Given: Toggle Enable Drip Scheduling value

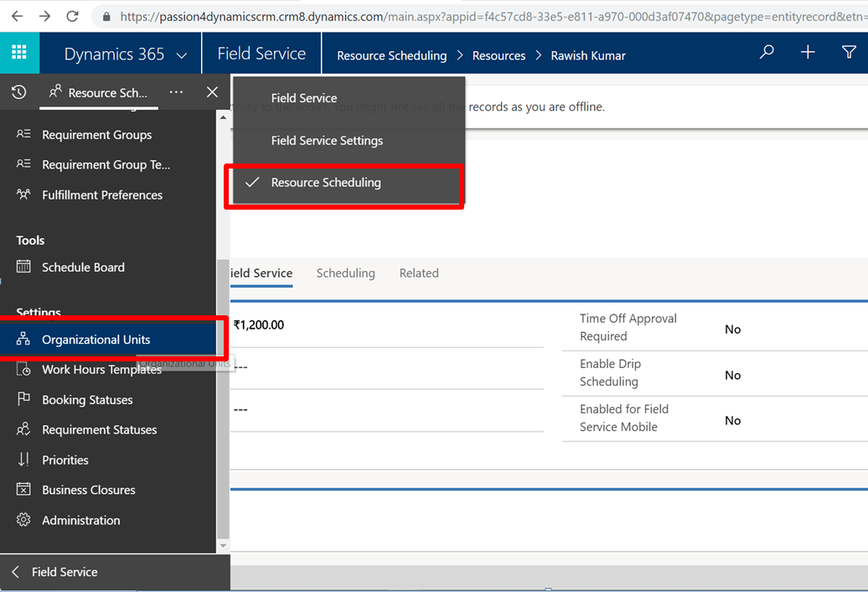Looking at the screenshot, I should pos(732,375).
